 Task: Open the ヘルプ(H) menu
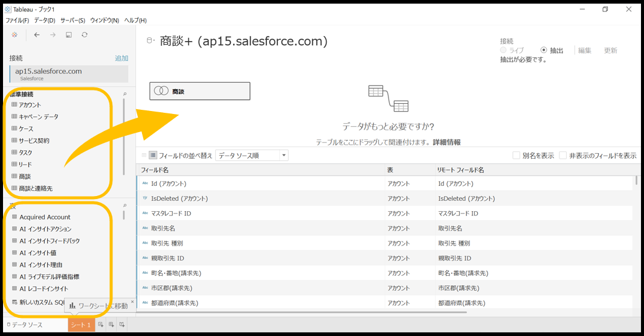(135, 20)
